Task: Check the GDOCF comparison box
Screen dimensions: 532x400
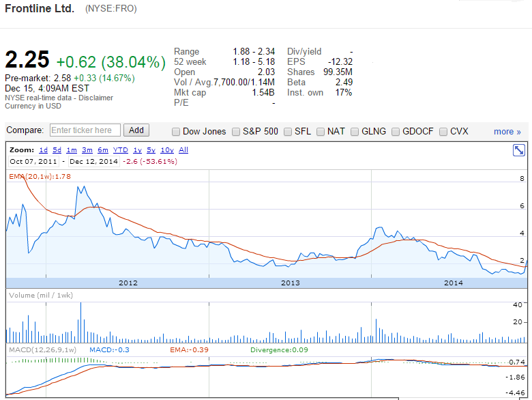Action: pos(396,132)
